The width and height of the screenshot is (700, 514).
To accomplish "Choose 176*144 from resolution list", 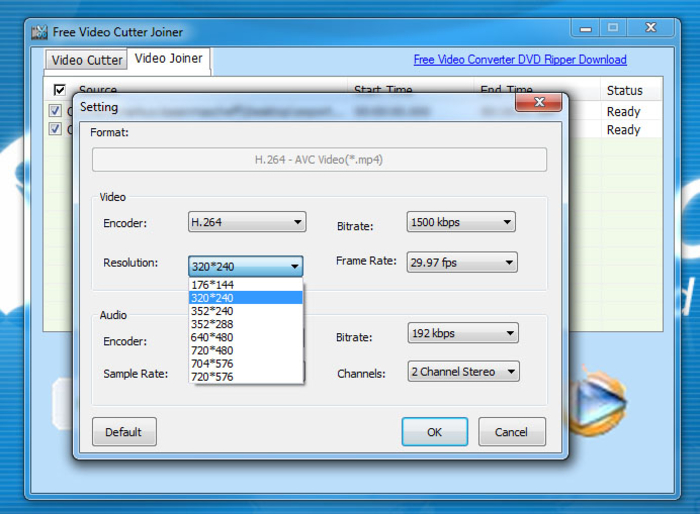I will pyautogui.click(x=246, y=284).
